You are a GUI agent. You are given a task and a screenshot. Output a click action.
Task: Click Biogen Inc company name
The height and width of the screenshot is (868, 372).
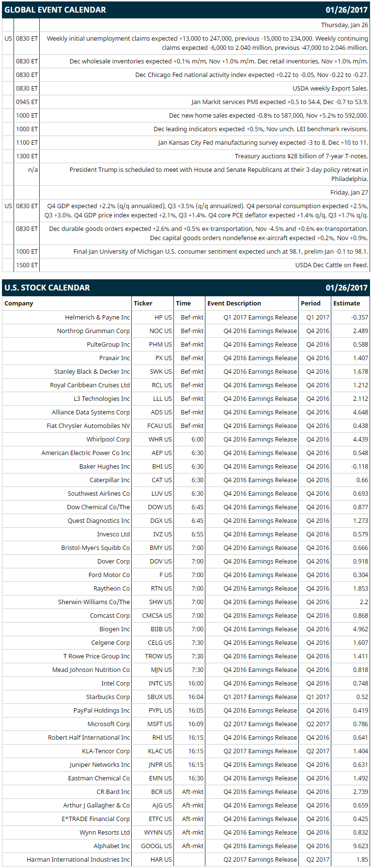(x=115, y=629)
